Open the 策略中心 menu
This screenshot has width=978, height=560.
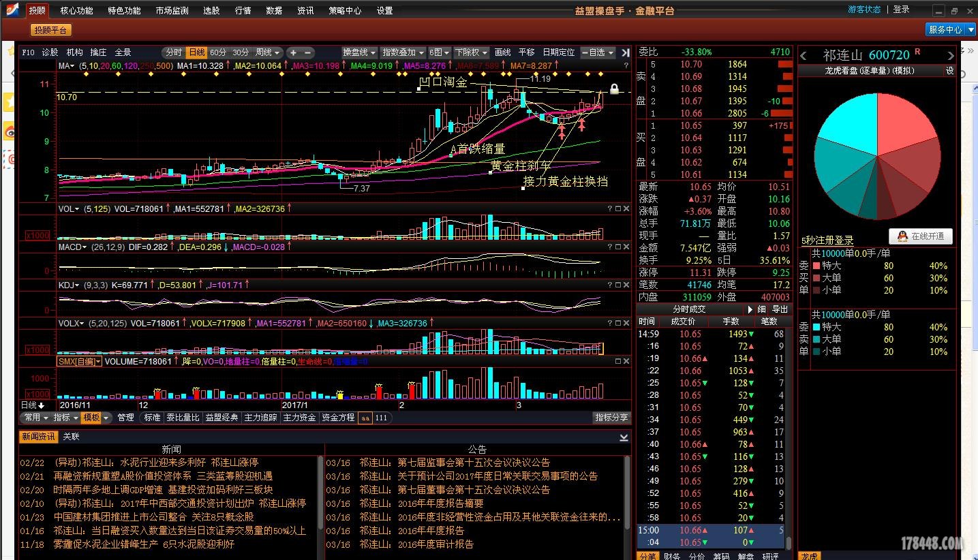[x=345, y=10]
